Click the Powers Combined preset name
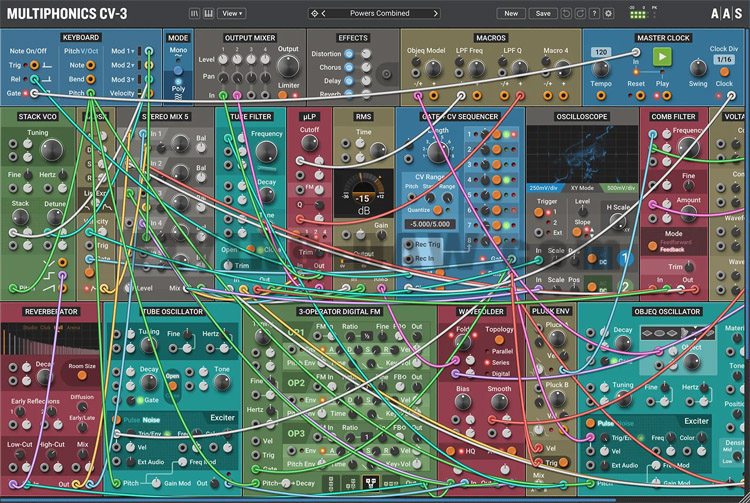The width and height of the screenshot is (750, 503). click(x=379, y=13)
